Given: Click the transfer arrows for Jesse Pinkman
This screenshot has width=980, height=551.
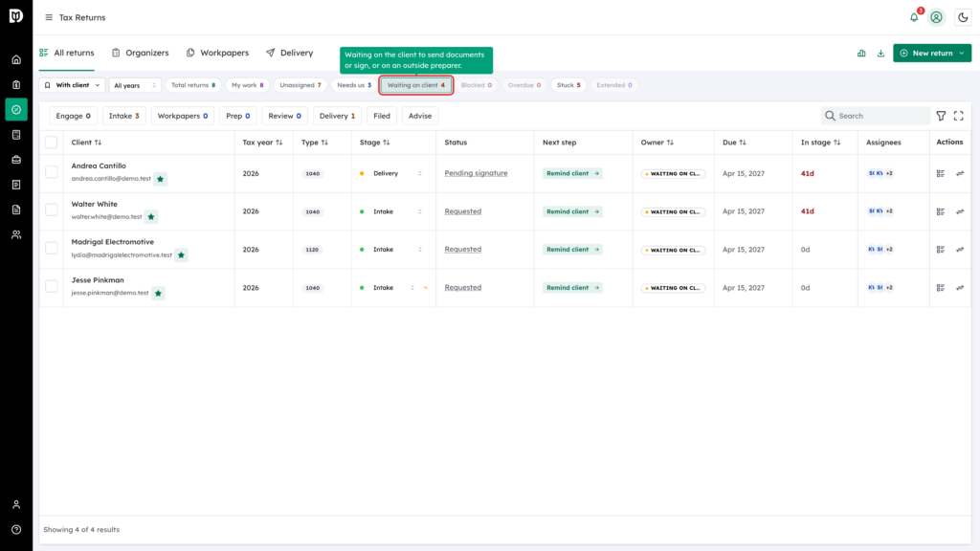Looking at the screenshot, I should (x=960, y=288).
